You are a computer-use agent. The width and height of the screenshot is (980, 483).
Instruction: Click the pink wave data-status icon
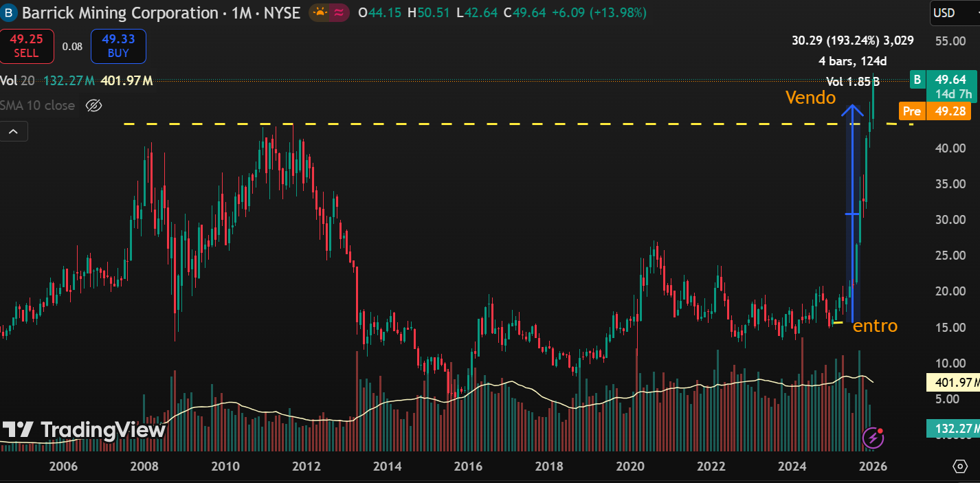tap(338, 13)
